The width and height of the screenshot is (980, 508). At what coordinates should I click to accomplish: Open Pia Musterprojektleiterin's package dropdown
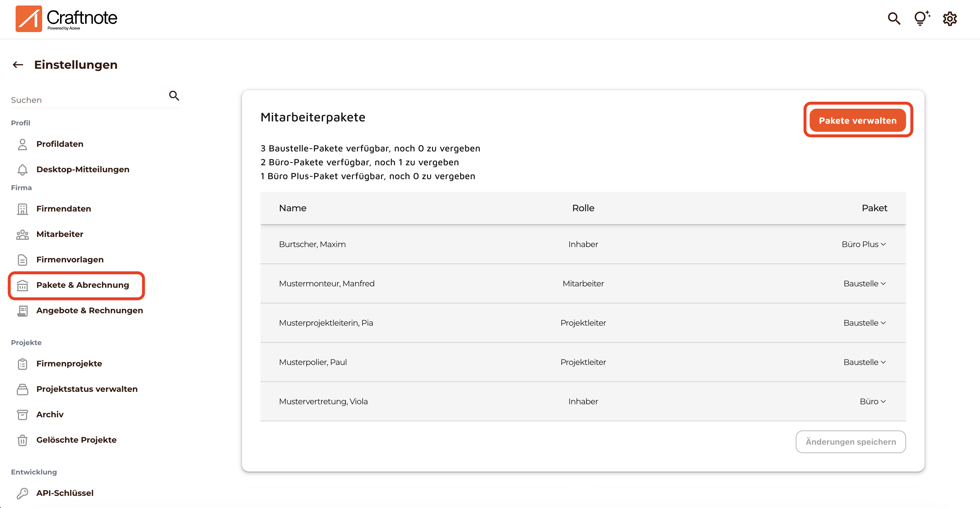tap(864, 322)
